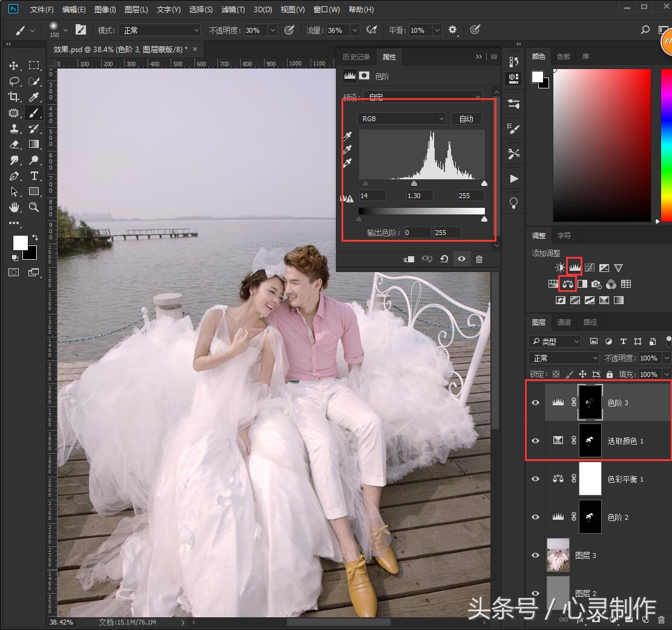Select the Lasso tool
The image size is (672, 630).
coord(15,81)
